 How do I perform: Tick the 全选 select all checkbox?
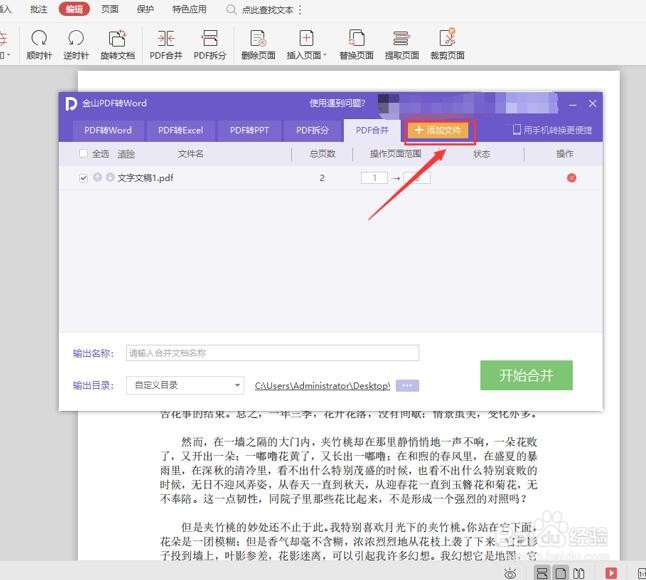click(83, 154)
